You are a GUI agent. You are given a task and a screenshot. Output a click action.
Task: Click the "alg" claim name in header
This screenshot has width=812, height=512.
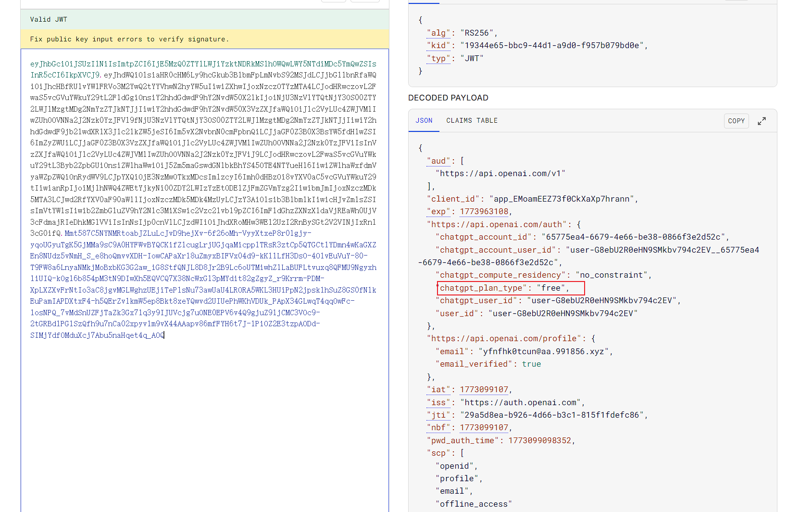(x=438, y=33)
